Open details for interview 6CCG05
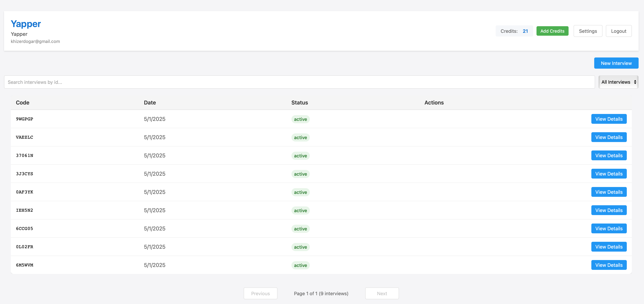The height and width of the screenshot is (304, 644). pyautogui.click(x=609, y=229)
